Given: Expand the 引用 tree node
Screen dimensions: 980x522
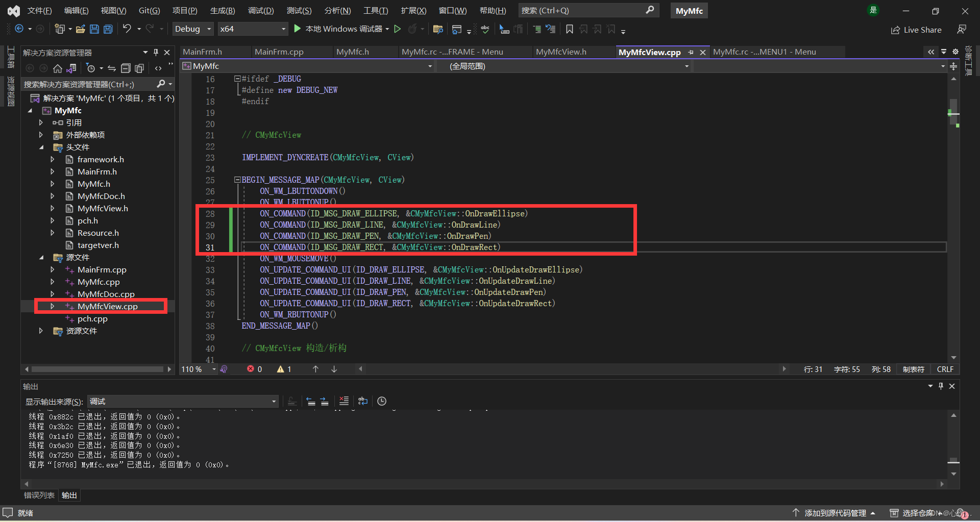Looking at the screenshot, I should tap(41, 122).
